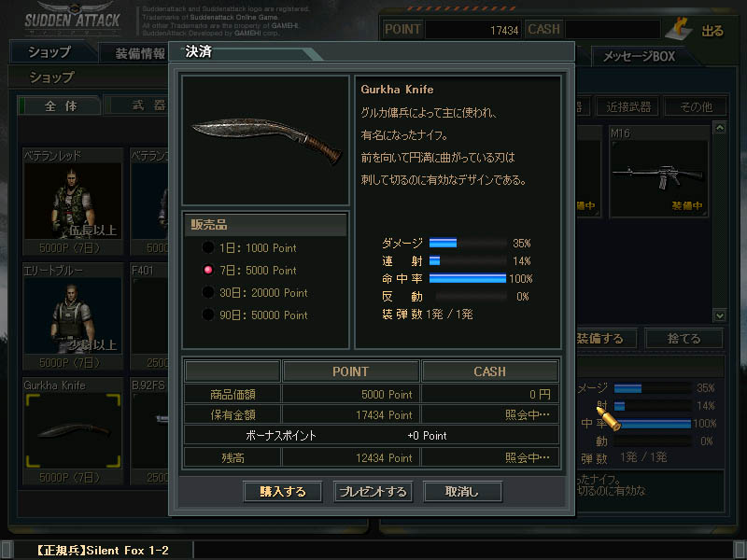Select the 30日: 20000 Point option
The image size is (747, 560).
point(255,292)
